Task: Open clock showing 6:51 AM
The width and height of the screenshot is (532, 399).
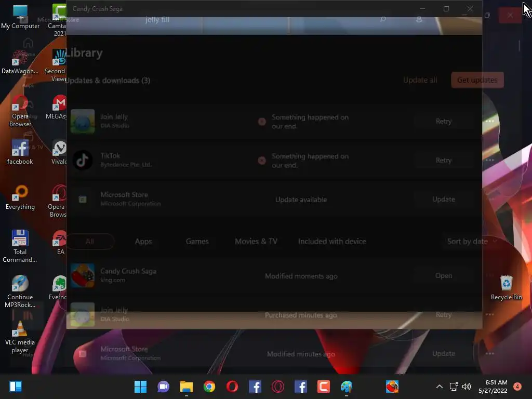Action: 493,387
